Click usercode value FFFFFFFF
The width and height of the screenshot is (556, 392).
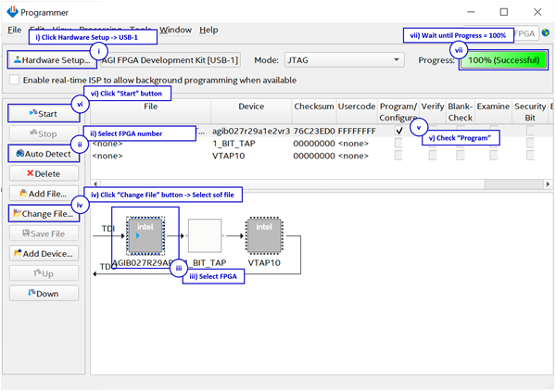pos(357,131)
